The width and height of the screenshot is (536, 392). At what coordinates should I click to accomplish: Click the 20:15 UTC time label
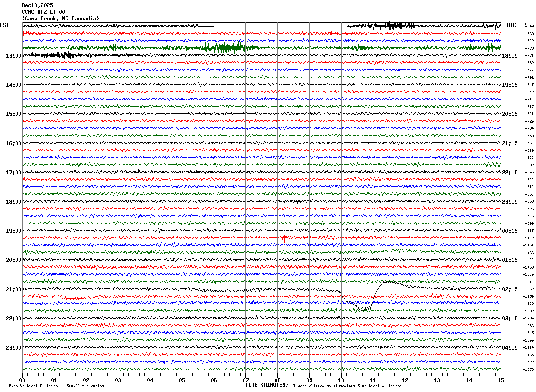point(510,114)
